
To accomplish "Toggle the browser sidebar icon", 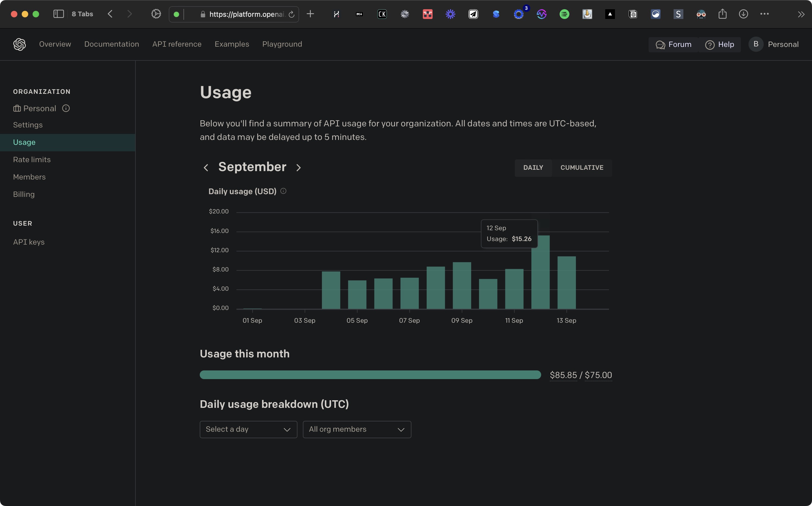I will pyautogui.click(x=59, y=14).
